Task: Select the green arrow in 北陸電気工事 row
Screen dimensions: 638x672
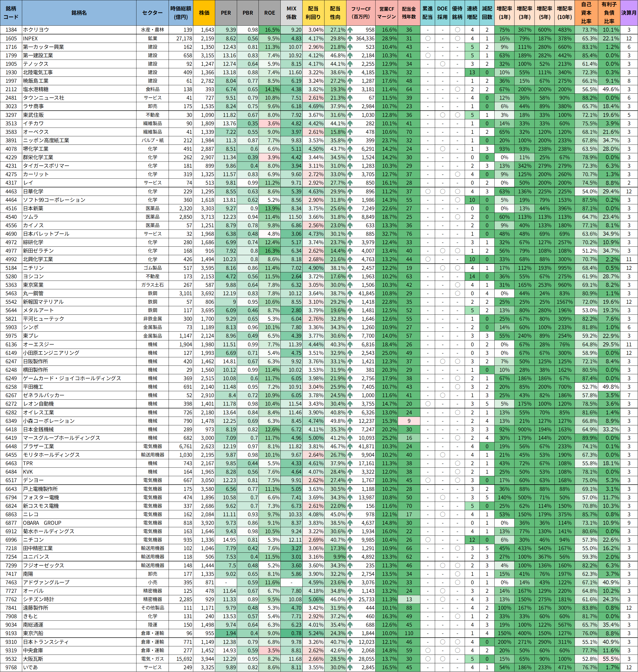Action: (x=350, y=73)
